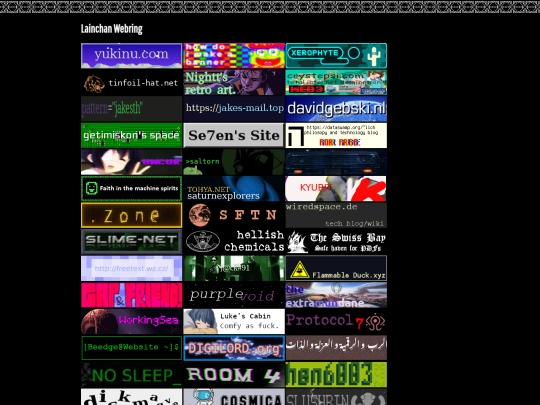540x405 pixels.
Task: Click the Lainchan Webring heading
Action: tap(112, 29)
